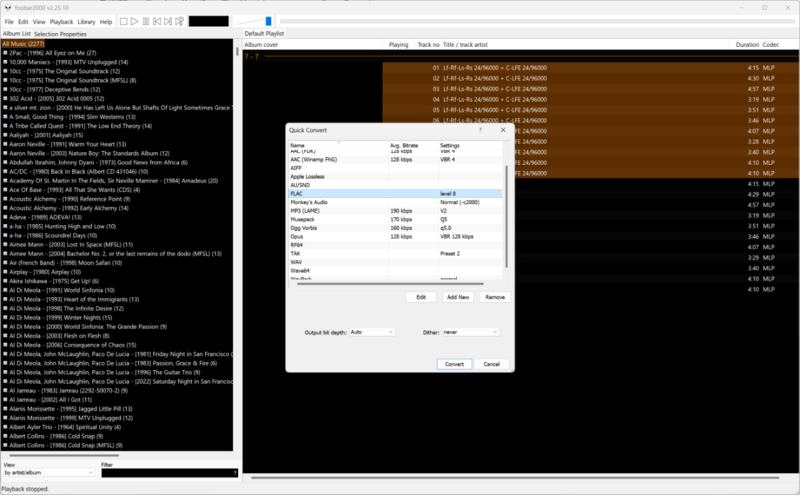Select the AIFF preset row

(x=395, y=168)
